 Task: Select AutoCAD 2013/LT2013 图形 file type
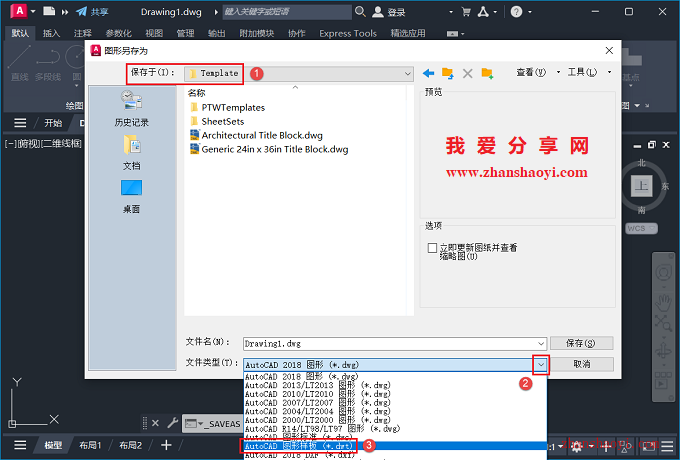point(395,385)
